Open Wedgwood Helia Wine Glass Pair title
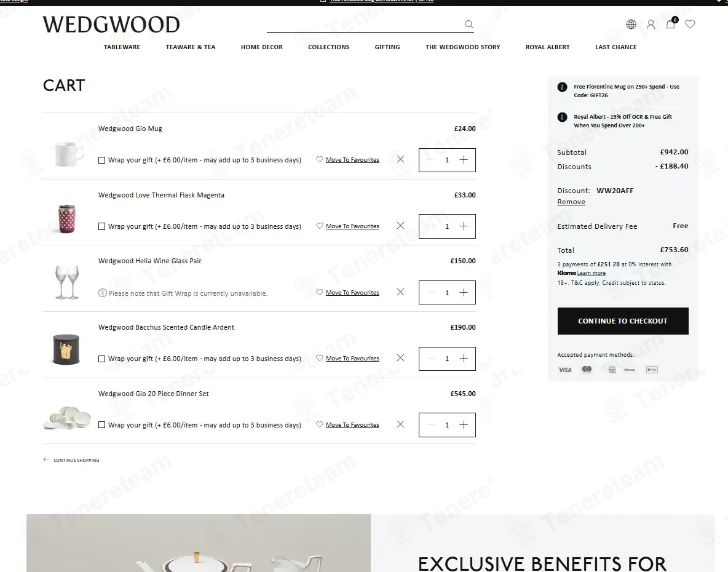The width and height of the screenshot is (728, 572). click(150, 261)
